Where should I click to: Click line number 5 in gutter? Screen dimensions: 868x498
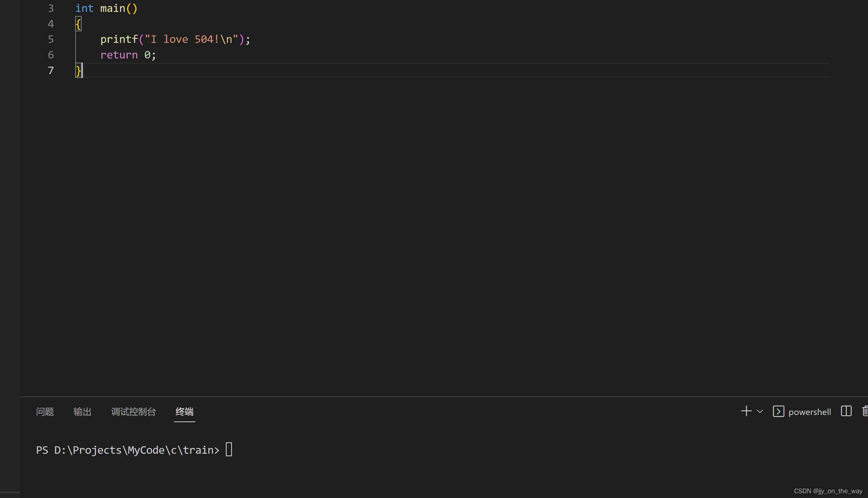pyautogui.click(x=51, y=39)
